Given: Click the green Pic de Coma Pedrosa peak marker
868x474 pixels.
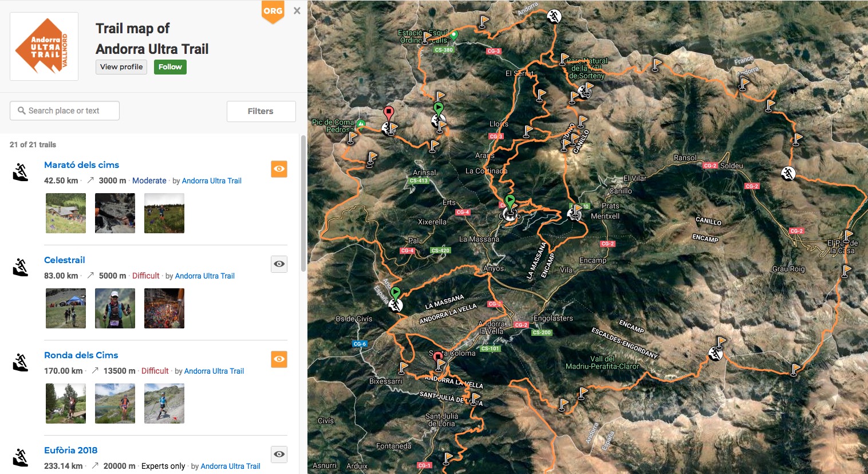Looking at the screenshot, I should [361, 124].
